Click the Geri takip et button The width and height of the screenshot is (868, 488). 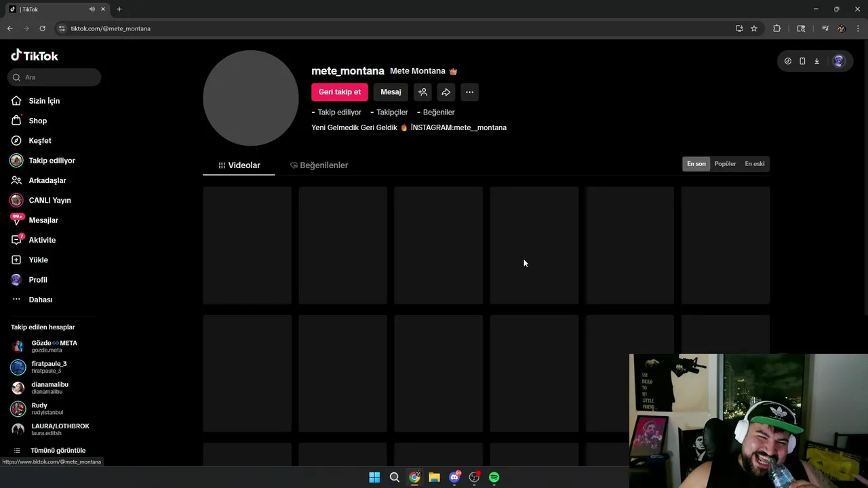point(340,92)
